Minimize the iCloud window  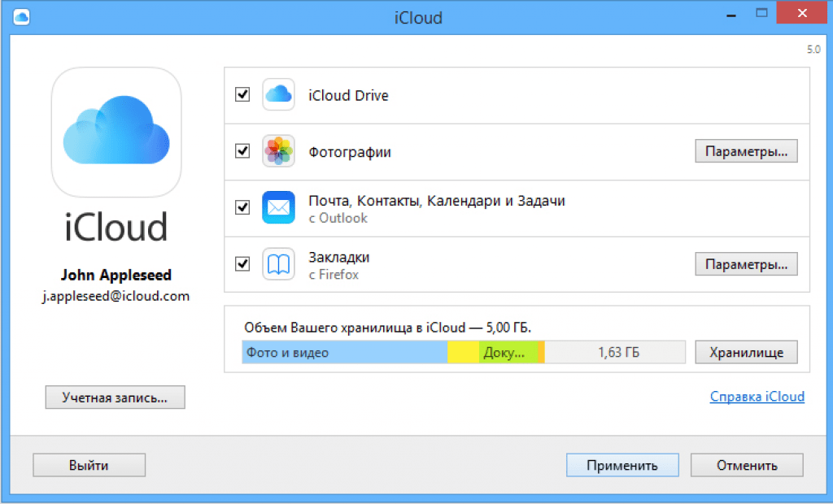click(x=731, y=15)
